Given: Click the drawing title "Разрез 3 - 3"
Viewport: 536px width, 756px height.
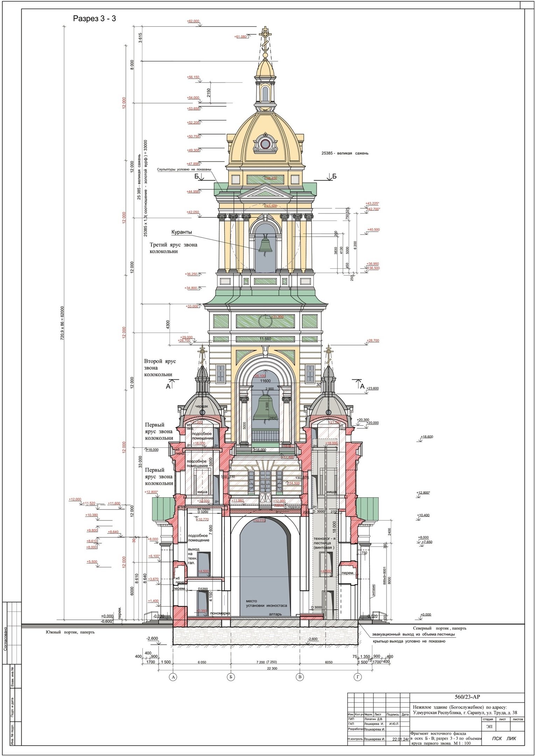Looking at the screenshot, I should click(x=94, y=19).
